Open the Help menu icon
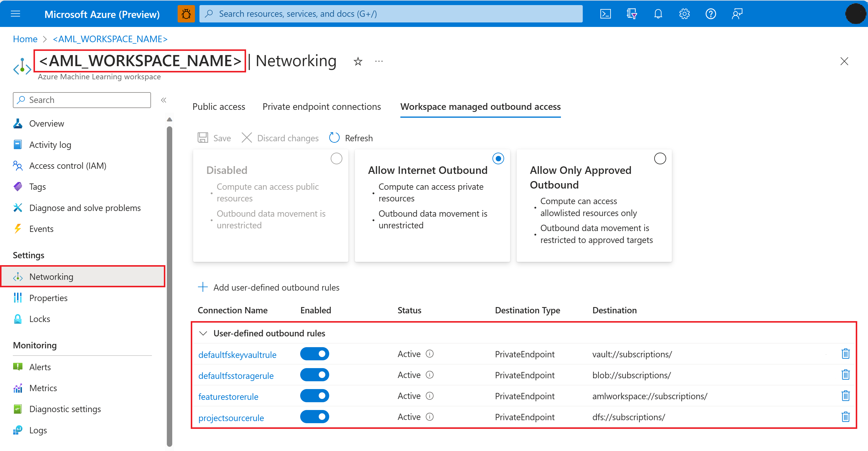The image size is (868, 451). [x=710, y=14]
